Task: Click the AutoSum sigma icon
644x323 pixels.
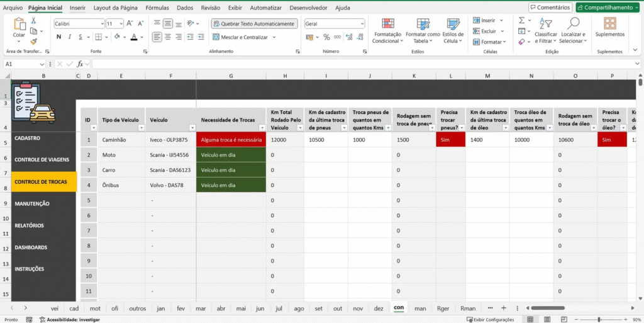Action: point(522,21)
